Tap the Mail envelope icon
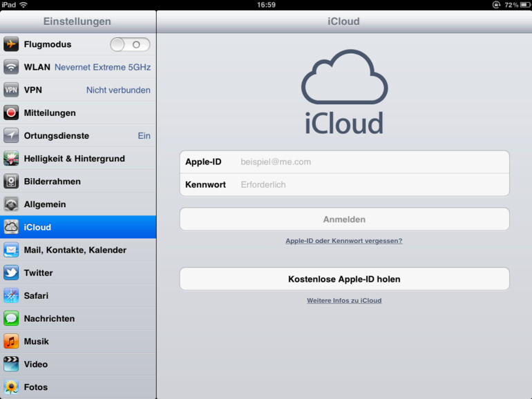Viewport: 532px width, 399px height. [11, 250]
